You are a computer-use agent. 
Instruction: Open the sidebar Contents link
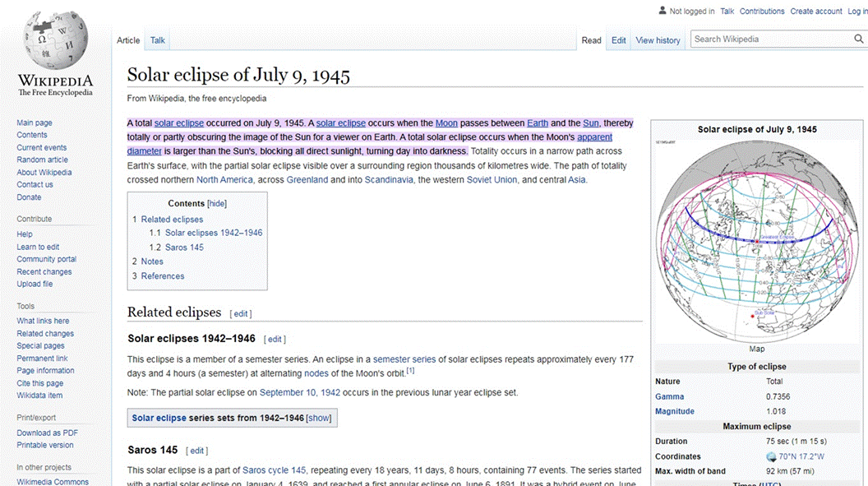click(x=31, y=135)
